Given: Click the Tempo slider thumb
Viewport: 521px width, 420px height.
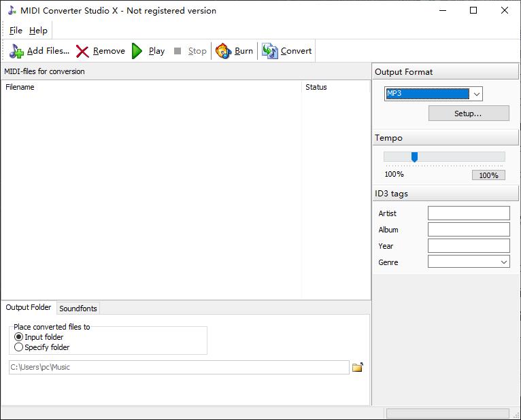Looking at the screenshot, I should pyautogui.click(x=414, y=157).
